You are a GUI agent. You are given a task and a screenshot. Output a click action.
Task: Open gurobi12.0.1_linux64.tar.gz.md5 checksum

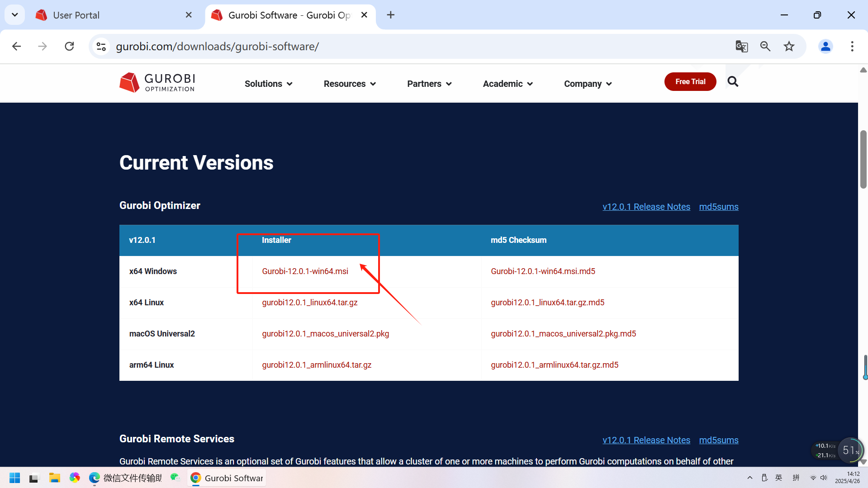(548, 303)
